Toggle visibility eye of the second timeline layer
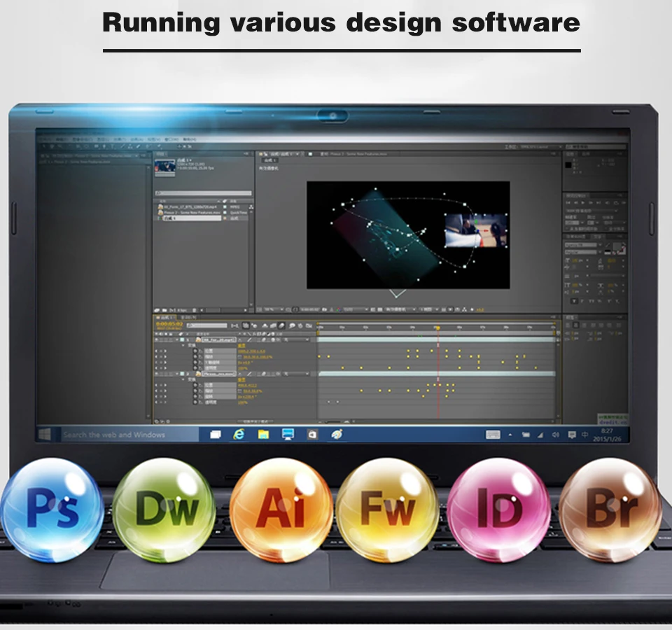Image resolution: width=672 pixels, height=630 pixels. (156, 374)
